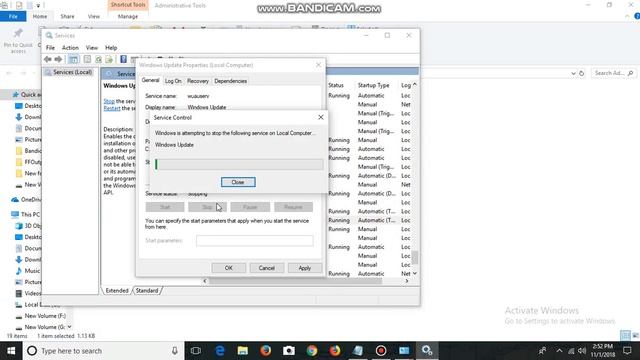Click Pin to Quick access in Explorer ribbon
Image resolution: width=640 pixels, height=360 pixels.
(18, 40)
